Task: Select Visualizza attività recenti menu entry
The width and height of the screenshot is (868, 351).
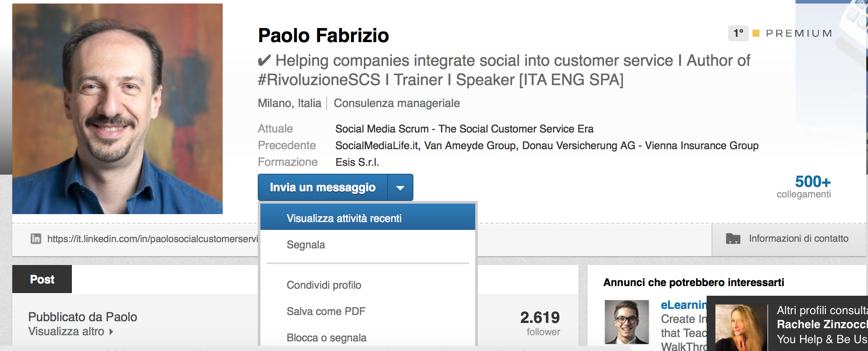Action: click(x=344, y=218)
